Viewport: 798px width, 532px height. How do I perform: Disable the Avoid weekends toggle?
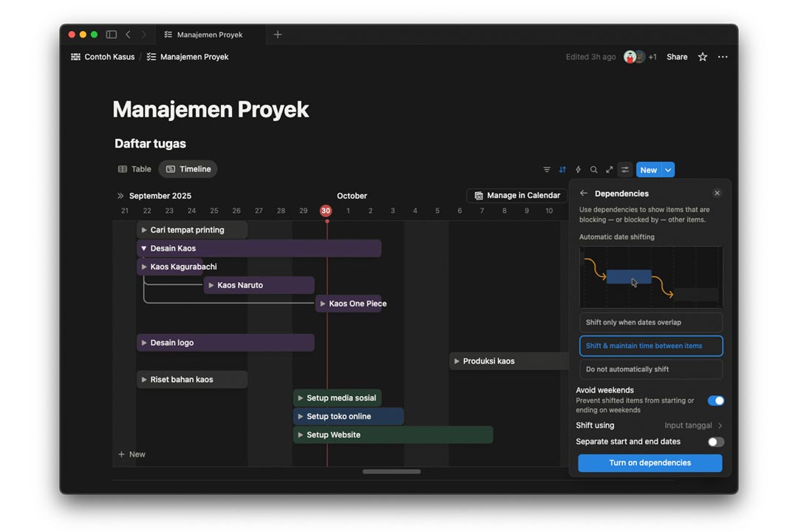(715, 400)
